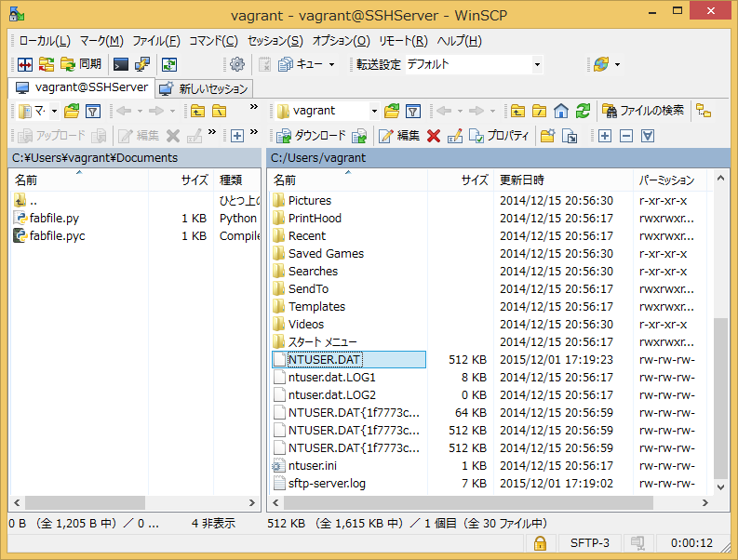Select the ntuser.ini remote file
Viewport: 738px width, 560px height.
point(312,466)
